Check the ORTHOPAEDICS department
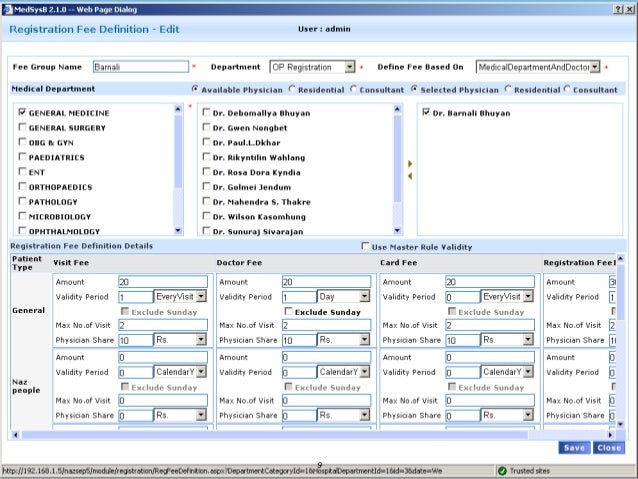This screenshot has width=638, height=479. pyautogui.click(x=22, y=186)
